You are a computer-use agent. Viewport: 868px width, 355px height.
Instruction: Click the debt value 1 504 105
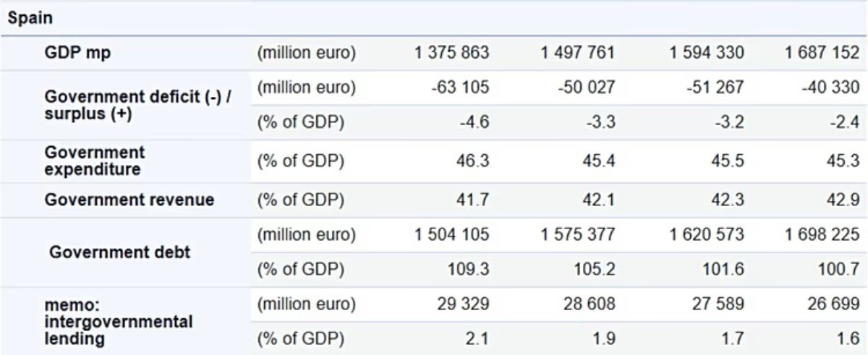452,235
